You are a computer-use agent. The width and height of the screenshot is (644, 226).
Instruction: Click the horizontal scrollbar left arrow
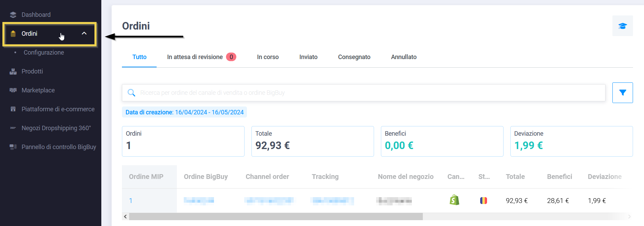(x=125, y=216)
